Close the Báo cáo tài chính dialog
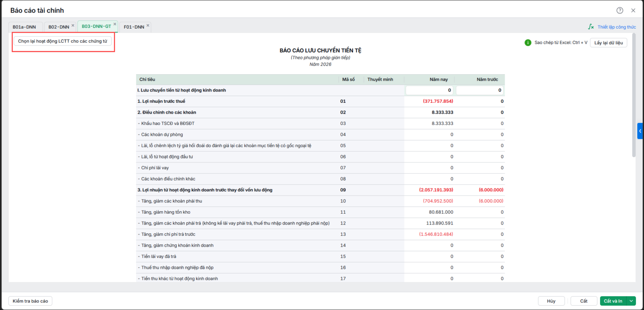644x310 pixels. [x=633, y=10]
